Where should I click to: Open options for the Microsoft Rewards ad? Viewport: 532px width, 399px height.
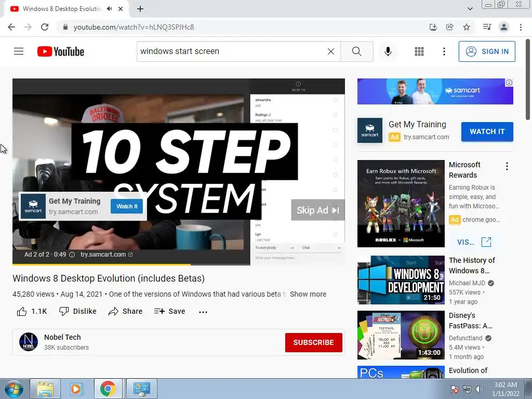click(507, 166)
